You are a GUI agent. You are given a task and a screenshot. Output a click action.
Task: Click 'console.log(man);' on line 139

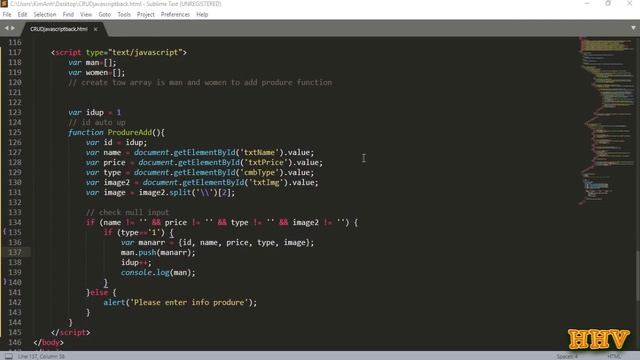pyautogui.click(x=158, y=272)
